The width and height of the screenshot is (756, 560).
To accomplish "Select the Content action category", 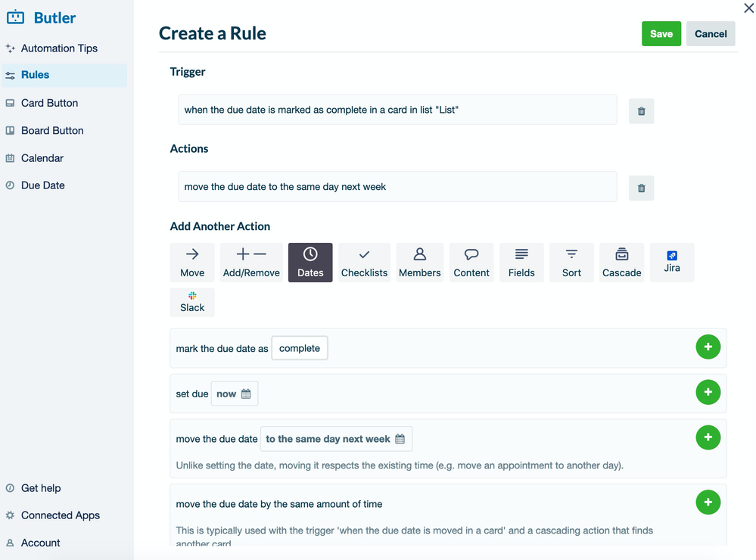I will pyautogui.click(x=471, y=263).
